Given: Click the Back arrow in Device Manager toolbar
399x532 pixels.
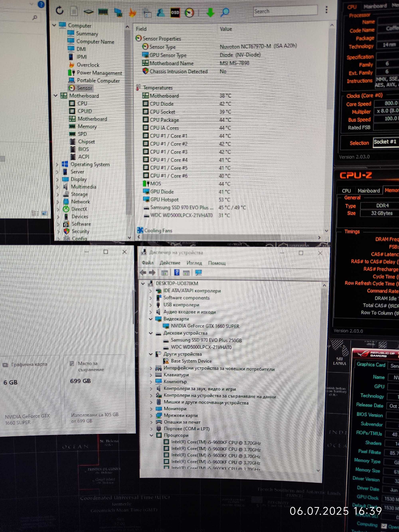Looking at the screenshot, I should pyautogui.click(x=143, y=272).
